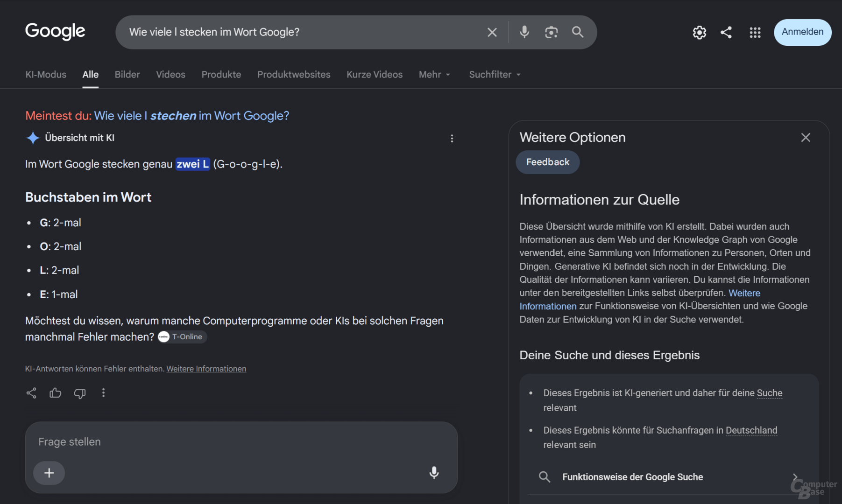This screenshot has height=504, width=842.
Task: Click the 'E: 1-mal' list item
Action: pos(59,294)
